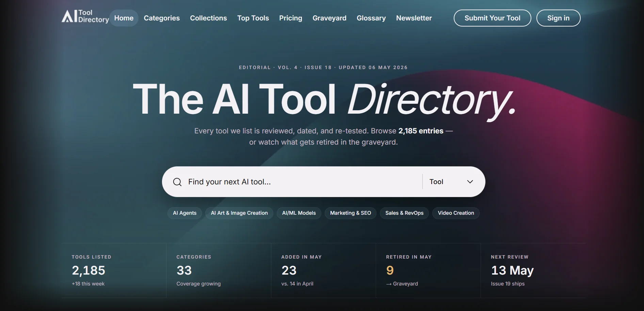
Task: Click the Sign in button
Action: pyautogui.click(x=559, y=18)
